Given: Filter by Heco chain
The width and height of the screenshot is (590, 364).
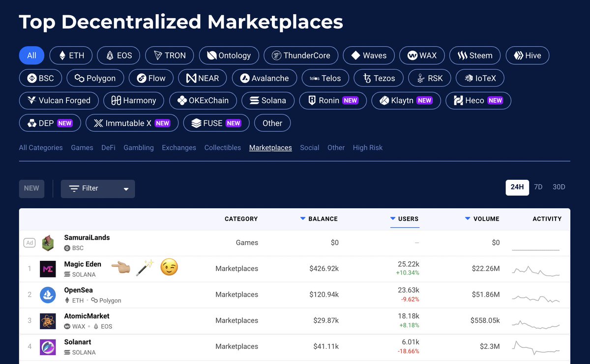Looking at the screenshot, I should [478, 101].
